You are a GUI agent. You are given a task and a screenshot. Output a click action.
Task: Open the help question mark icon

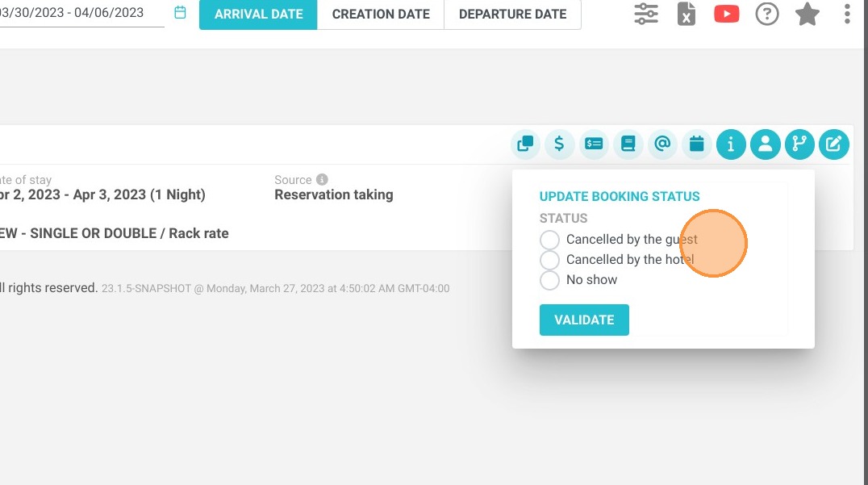pyautogui.click(x=767, y=14)
